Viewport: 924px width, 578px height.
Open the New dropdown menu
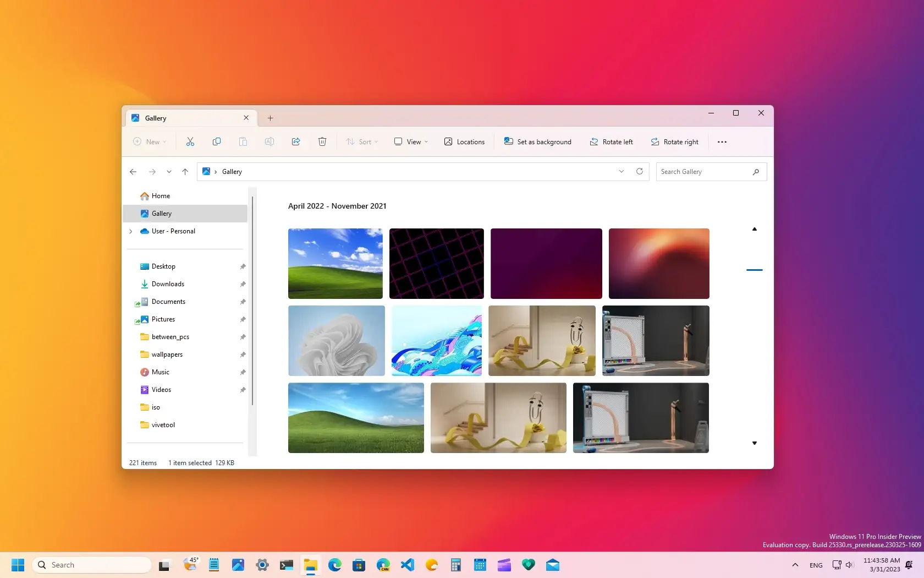150,142
